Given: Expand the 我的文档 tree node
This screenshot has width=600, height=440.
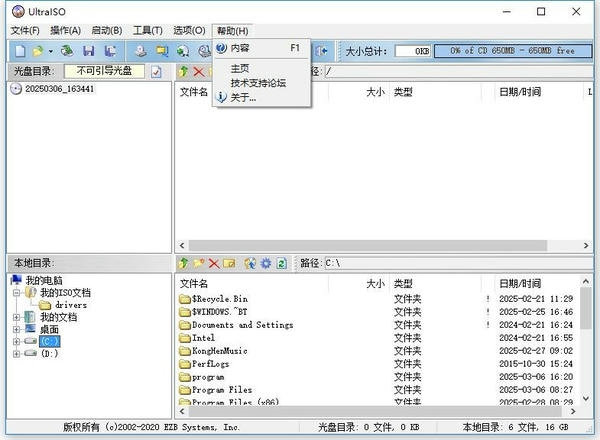Looking at the screenshot, I should tap(16, 317).
